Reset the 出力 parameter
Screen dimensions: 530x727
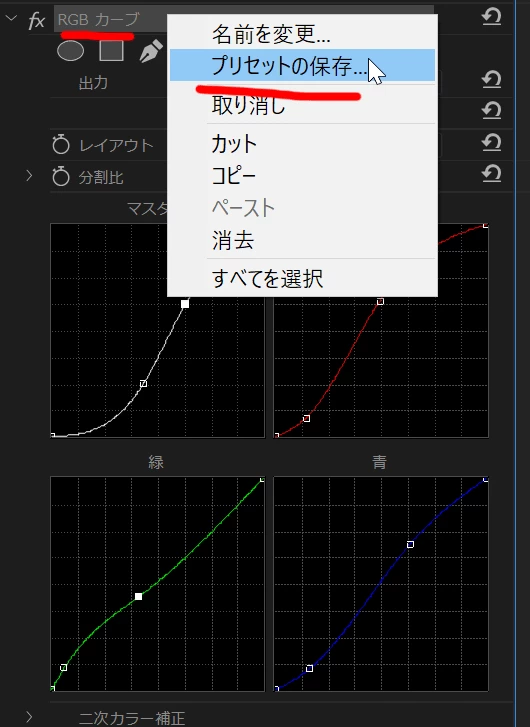pyautogui.click(x=492, y=79)
